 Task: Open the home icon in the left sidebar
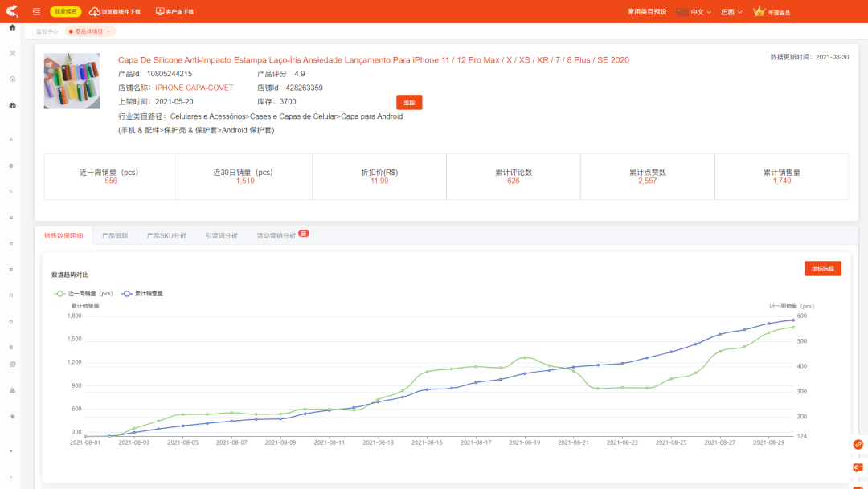click(x=12, y=27)
